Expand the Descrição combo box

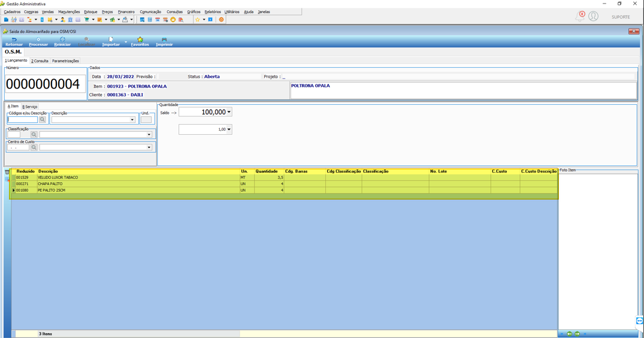point(132,119)
